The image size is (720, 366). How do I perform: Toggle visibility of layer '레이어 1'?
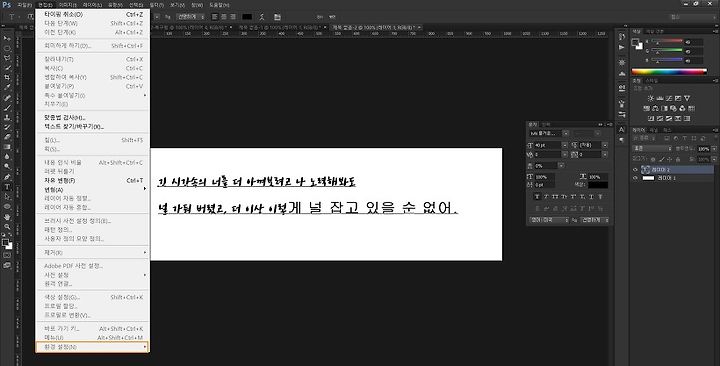tap(636, 178)
